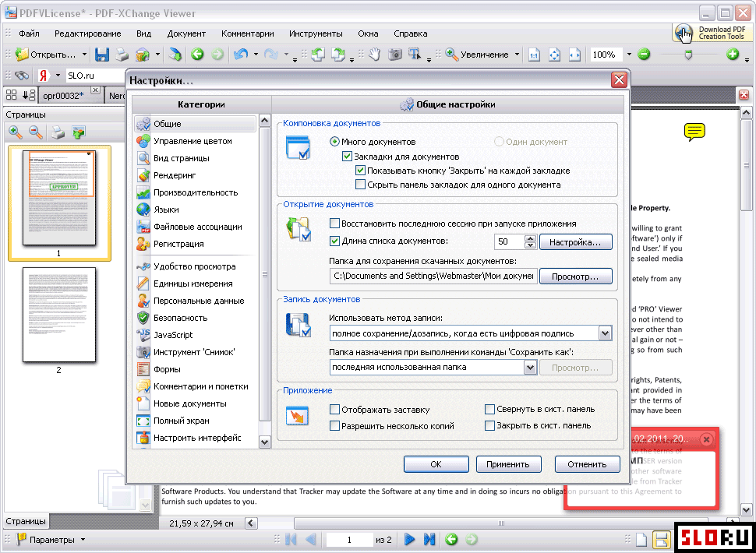Select the Snapshot camera tool in toolbar

tap(395, 55)
